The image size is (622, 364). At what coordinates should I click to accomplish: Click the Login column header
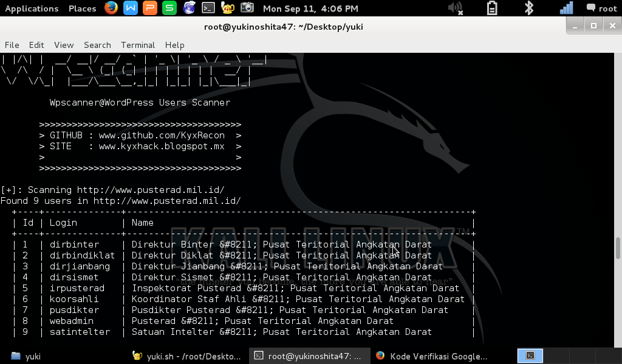pyautogui.click(x=63, y=223)
